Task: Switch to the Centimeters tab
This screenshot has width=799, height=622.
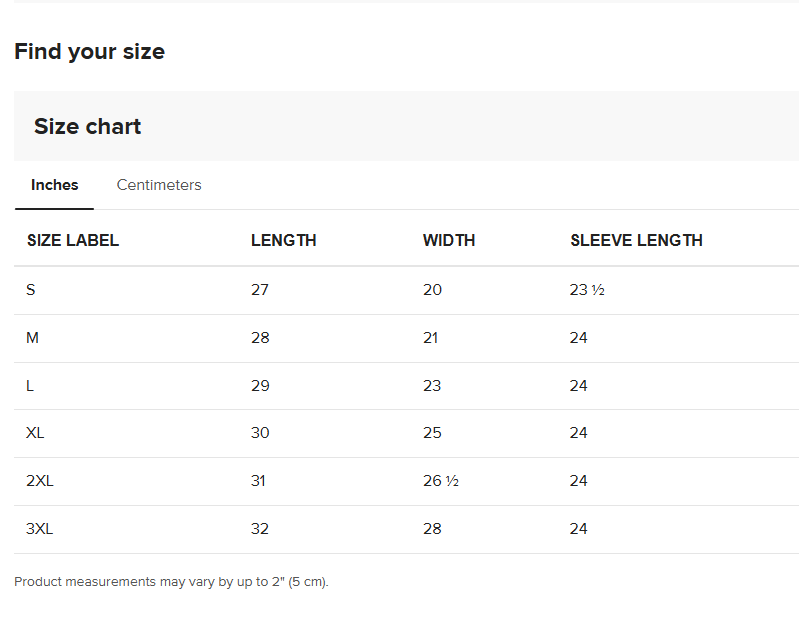Action: click(159, 185)
